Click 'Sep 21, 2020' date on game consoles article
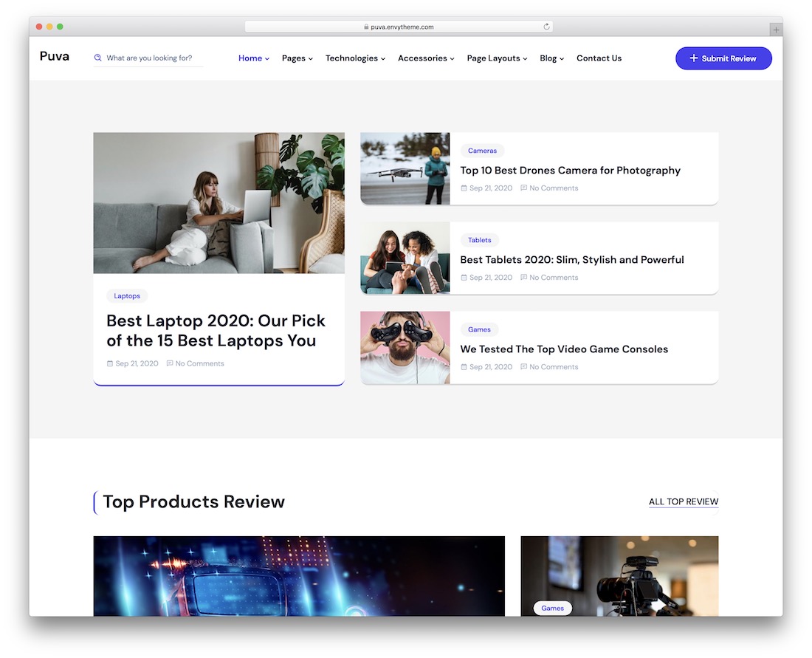 tap(491, 367)
